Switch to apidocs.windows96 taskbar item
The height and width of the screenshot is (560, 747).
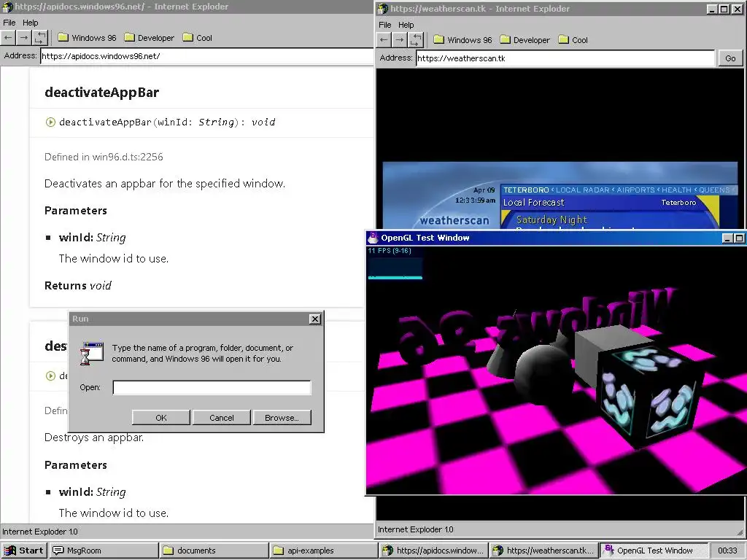click(x=435, y=551)
